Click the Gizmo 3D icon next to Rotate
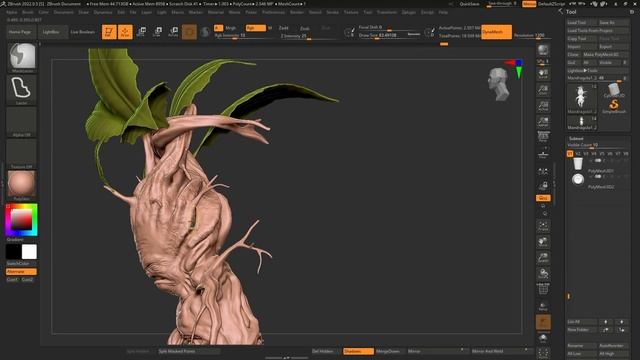This screenshot has width=640, height=360. [189, 31]
